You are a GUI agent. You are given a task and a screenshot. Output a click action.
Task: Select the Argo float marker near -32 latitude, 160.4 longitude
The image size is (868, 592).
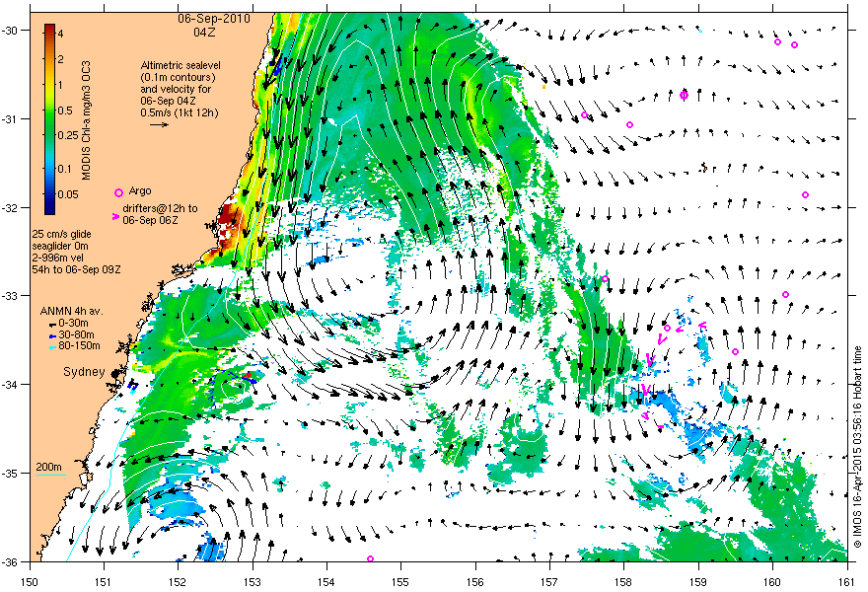[806, 195]
